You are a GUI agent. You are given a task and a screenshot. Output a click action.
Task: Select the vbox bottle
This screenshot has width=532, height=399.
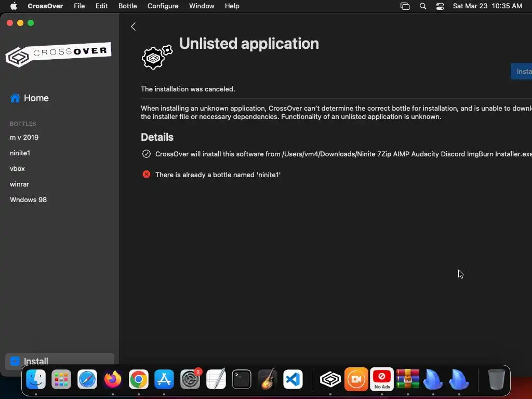tap(17, 169)
